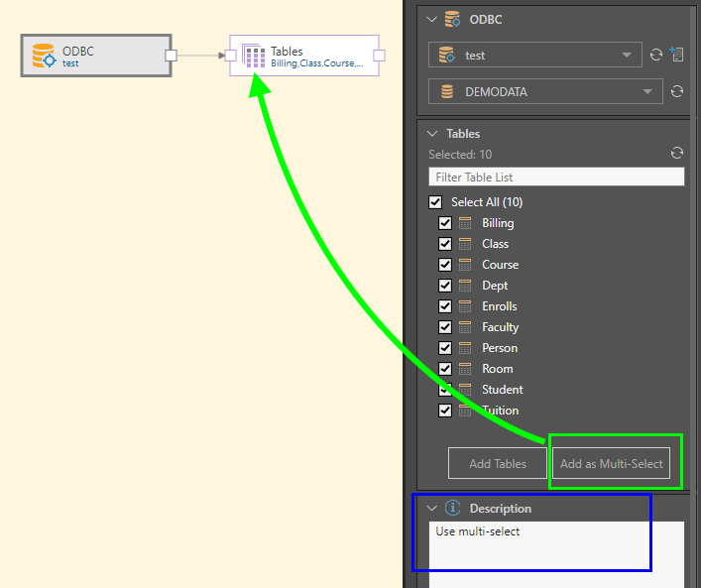
Task: Click the ODBC node output connector
Action: coord(171,56)
